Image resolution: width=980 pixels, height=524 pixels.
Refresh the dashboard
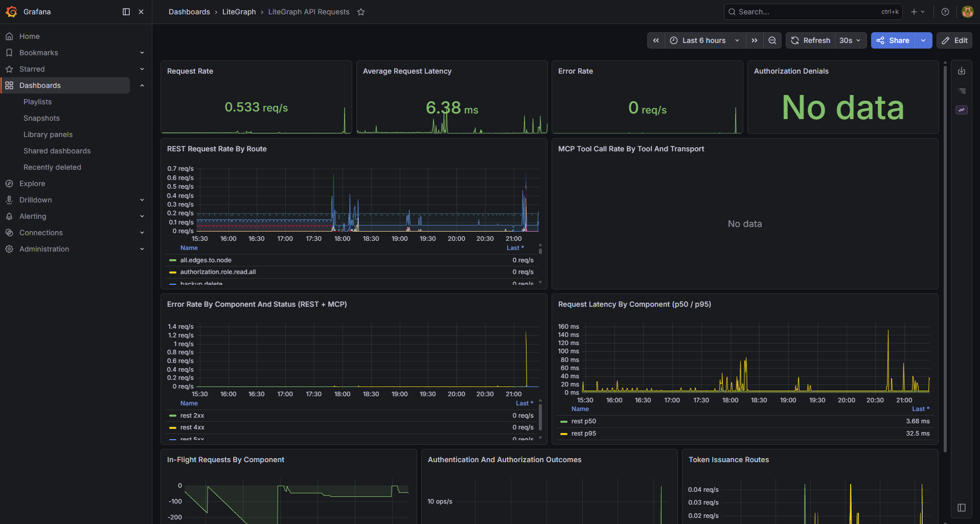click(x=811, y=40)
